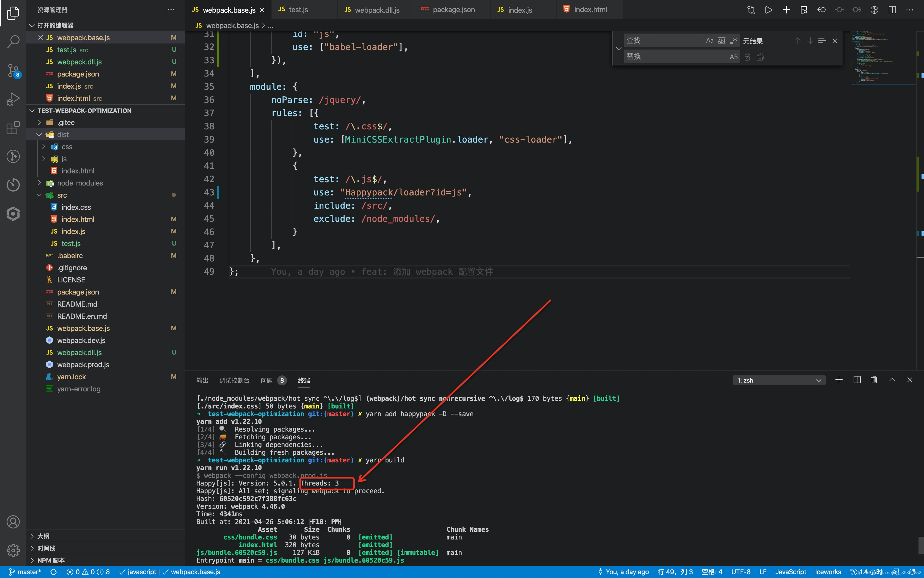The height and width of the screenshot is (578, 924).
Task: Open the Explorer view in activity bar
Action: pyautogui.click(x=13, y=13)
